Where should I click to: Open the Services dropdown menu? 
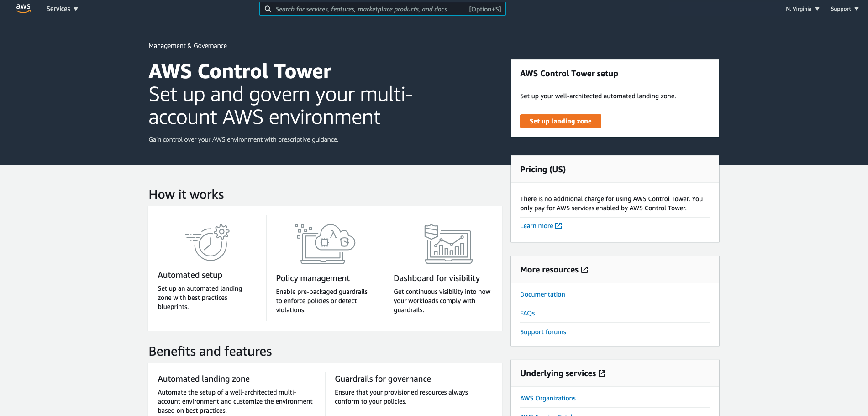[x=62, y=9]
